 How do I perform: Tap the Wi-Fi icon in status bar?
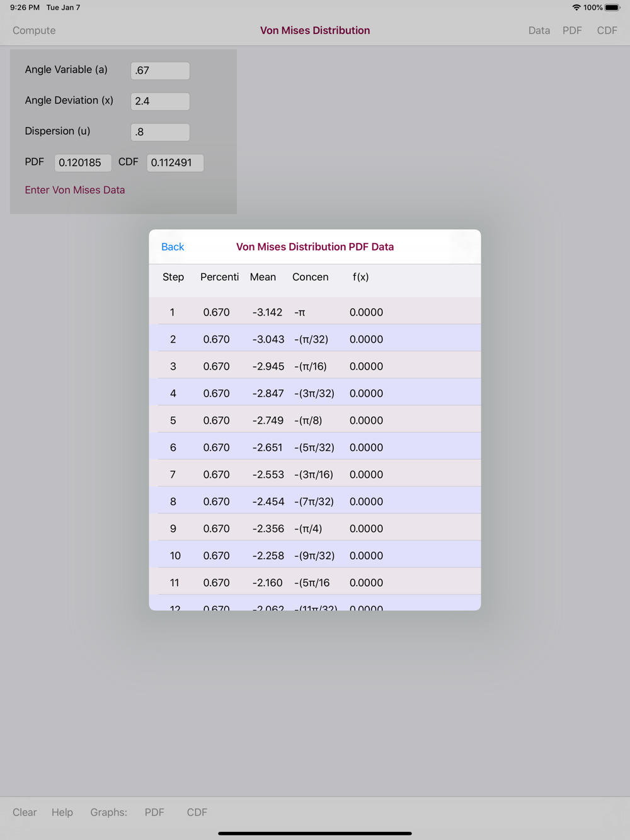[x=576, y=8]
